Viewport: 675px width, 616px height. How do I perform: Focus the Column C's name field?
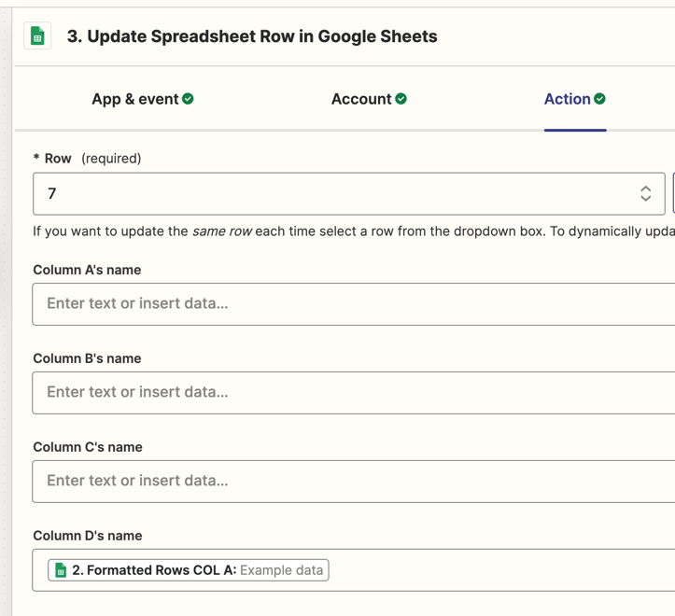(x=354, y=482)
